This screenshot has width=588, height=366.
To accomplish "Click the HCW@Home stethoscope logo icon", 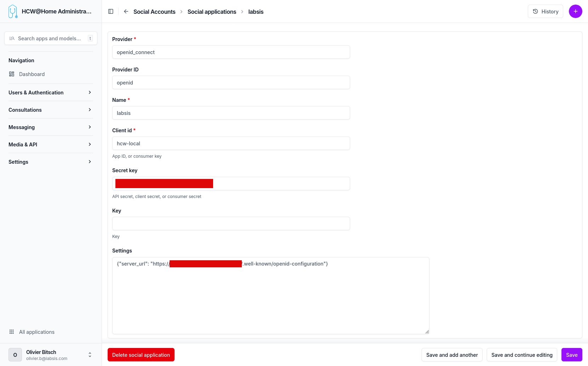I will pos(13,11).
